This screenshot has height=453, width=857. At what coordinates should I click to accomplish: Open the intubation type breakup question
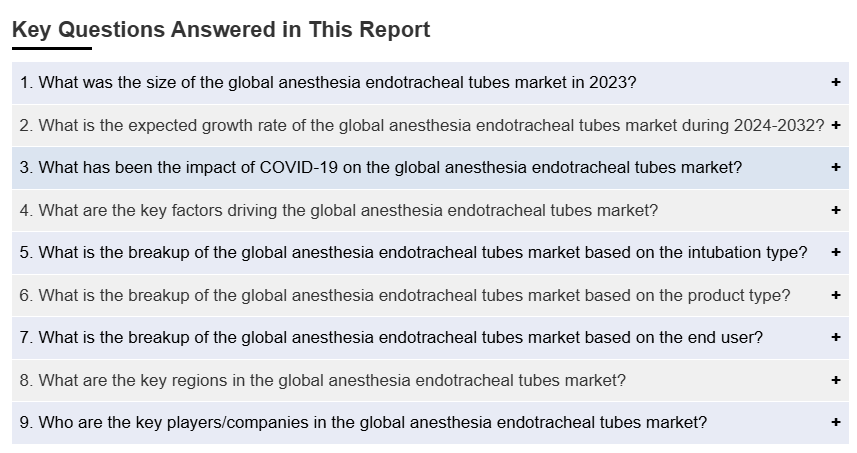413,253
